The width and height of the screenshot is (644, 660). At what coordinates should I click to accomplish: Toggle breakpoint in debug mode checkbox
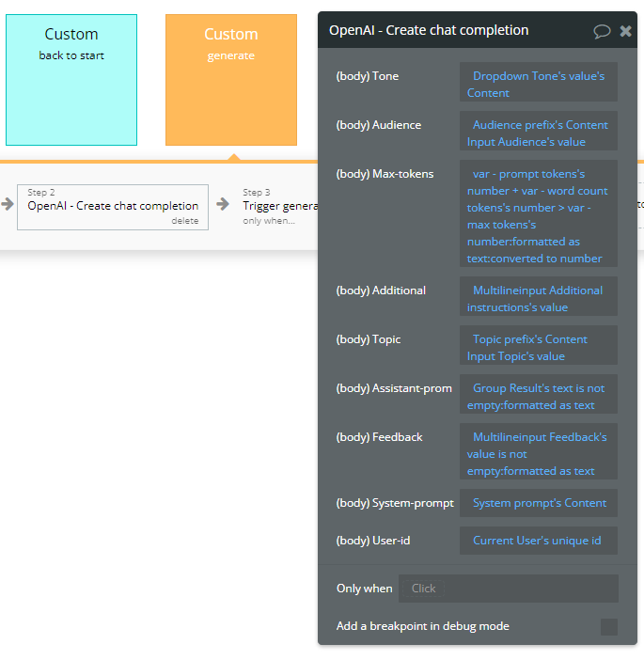pyautogui.click(x=608, y=627)
